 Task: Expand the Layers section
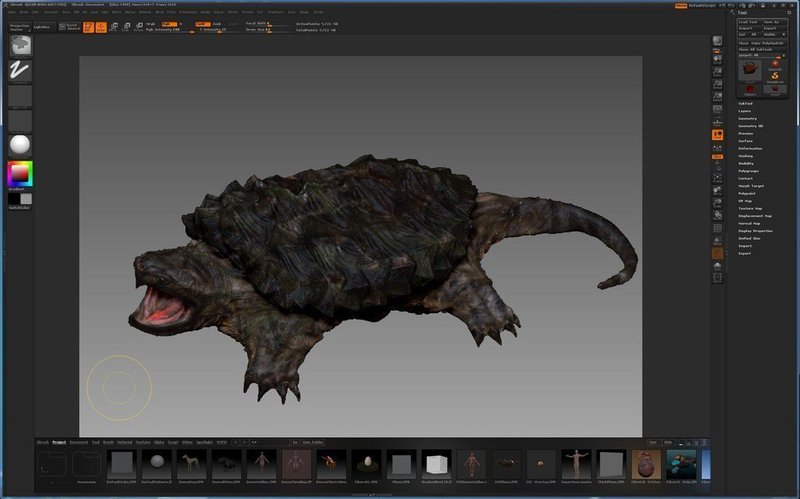click(x=744, y=111)
